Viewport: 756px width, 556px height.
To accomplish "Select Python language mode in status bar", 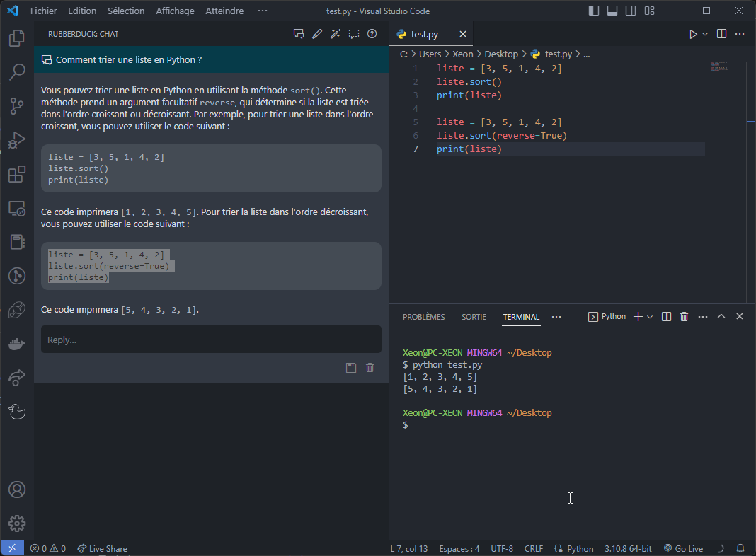I will 580,548.
